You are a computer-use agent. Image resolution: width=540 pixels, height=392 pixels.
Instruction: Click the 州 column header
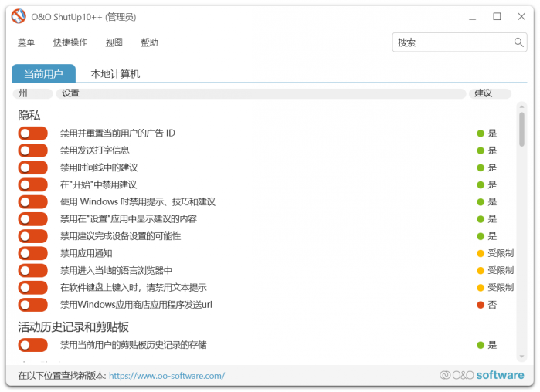pyautogui.click(x=32, y=93)
